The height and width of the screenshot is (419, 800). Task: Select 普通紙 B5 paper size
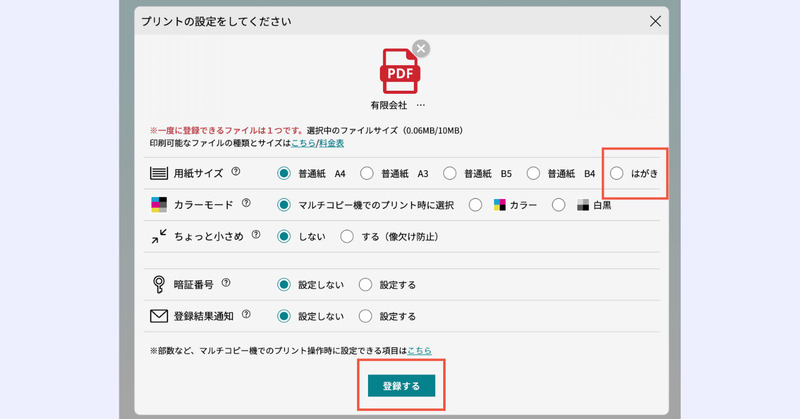[449, 174]
